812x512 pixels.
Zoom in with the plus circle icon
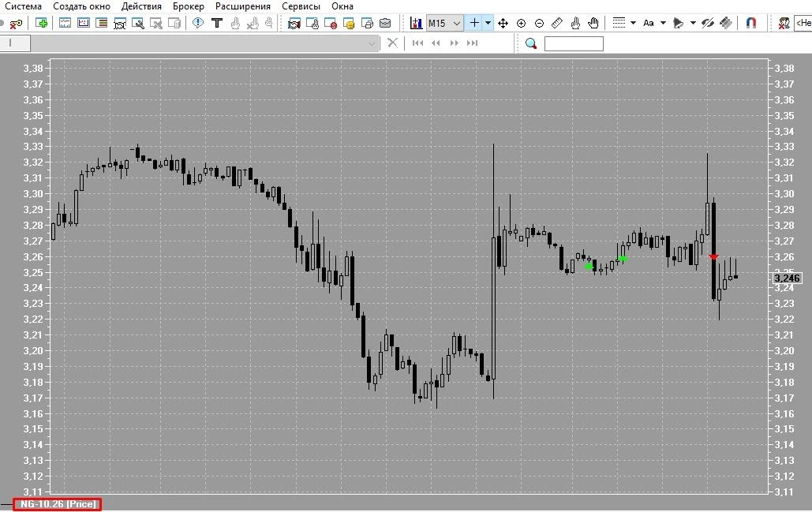[521, 24]
